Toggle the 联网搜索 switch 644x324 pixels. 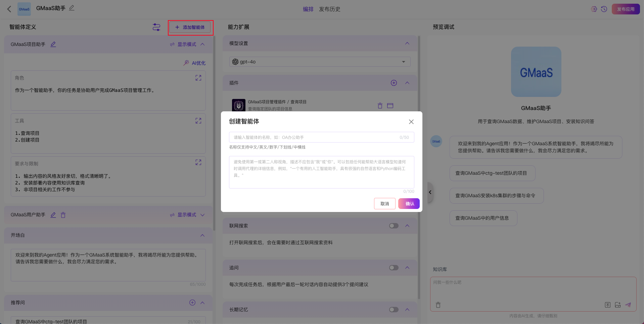[394, 226]
